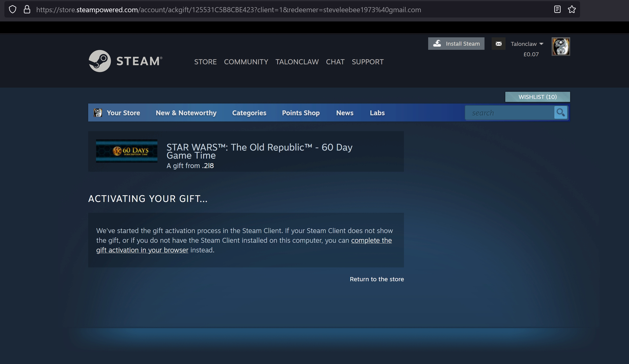Click the Talonclaw profile avatar

561,47
